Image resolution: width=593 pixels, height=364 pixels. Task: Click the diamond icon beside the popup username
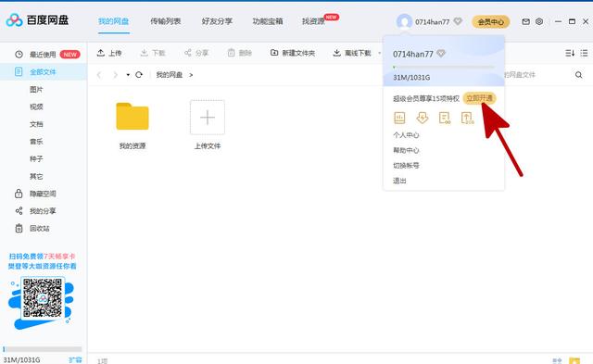pos(441,54)
